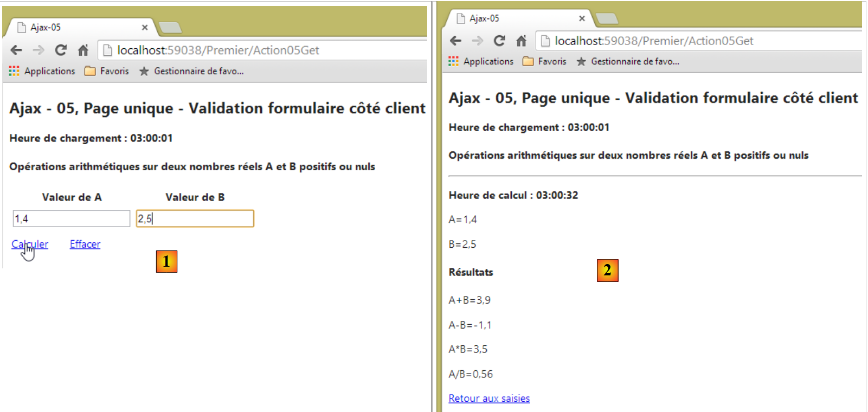Screen dimensions: 868x412
Task: Open the Favoris folder in right browser
Action: click(545, 61)
